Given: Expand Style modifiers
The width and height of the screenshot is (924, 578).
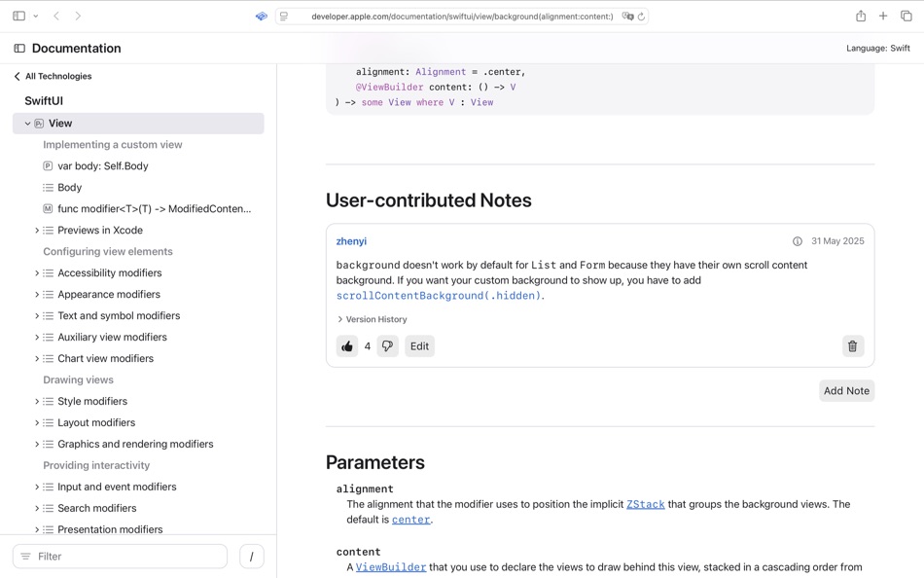Looking at the screenshot, I should (x=37, y=401).
